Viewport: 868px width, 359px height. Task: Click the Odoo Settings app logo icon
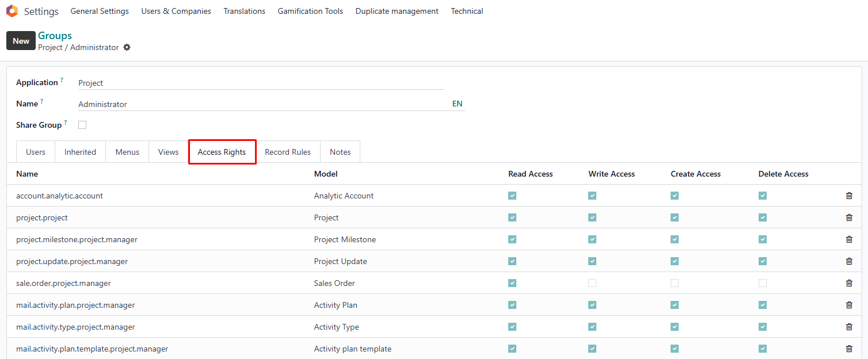[12, 11]
